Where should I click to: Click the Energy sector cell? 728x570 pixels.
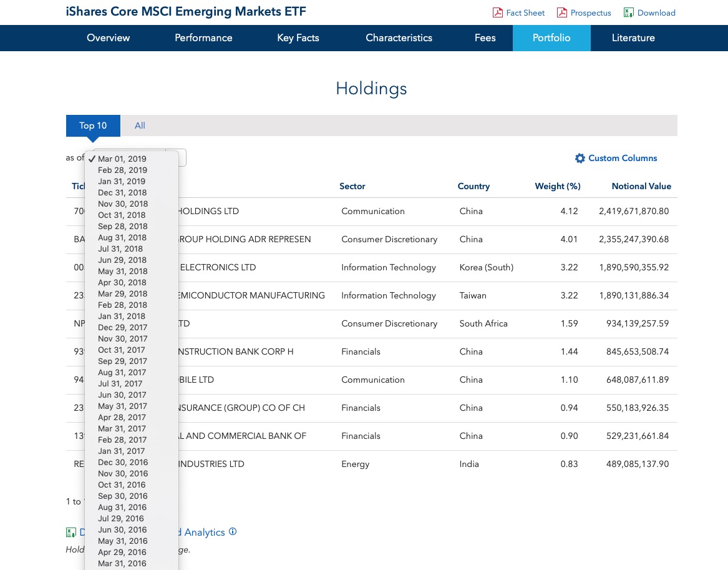355,464
